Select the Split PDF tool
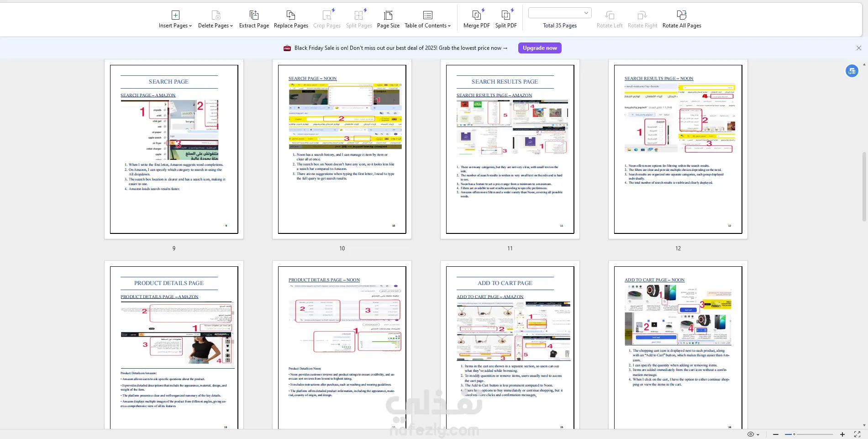Screen dimensions: 868x439 point(506,20)
